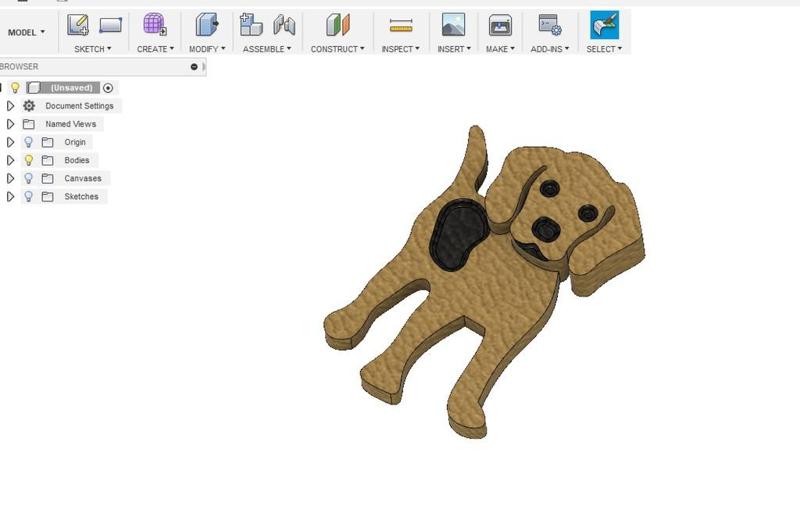Click the Create Sketch icon

[x=78, y=24]
